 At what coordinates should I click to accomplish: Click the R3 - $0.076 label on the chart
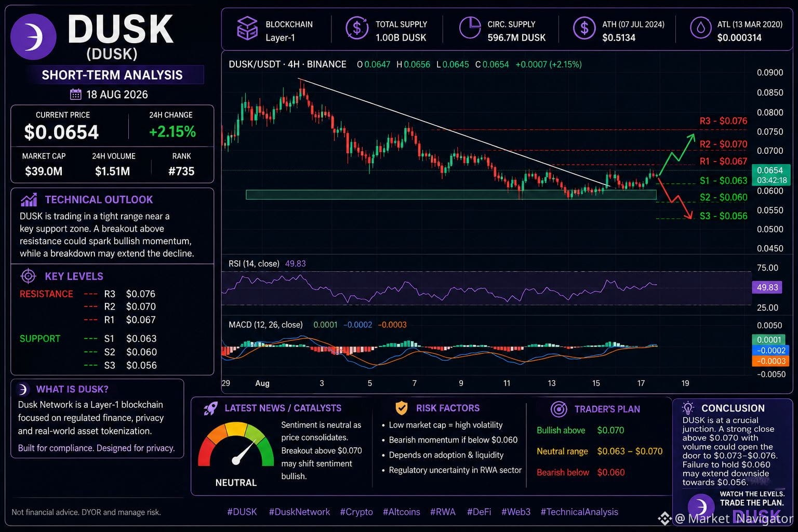coord(723,121)
